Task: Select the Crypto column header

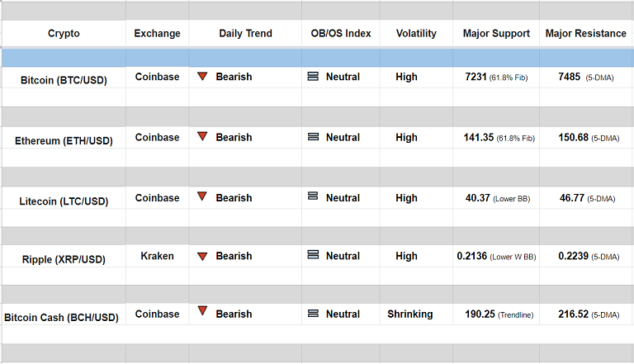Action: coord(64,34)
